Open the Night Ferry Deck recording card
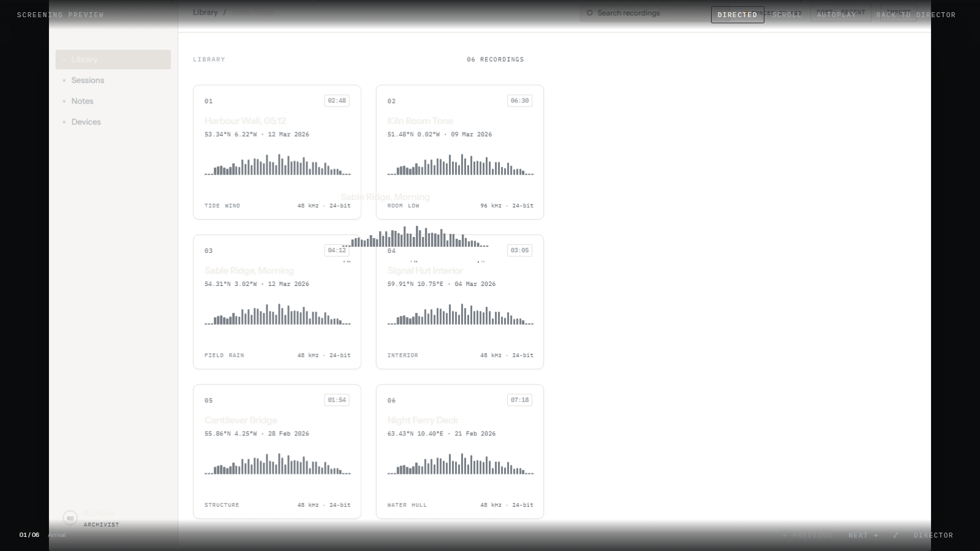This screenshot has height=551, width=980. pos(460,451)
